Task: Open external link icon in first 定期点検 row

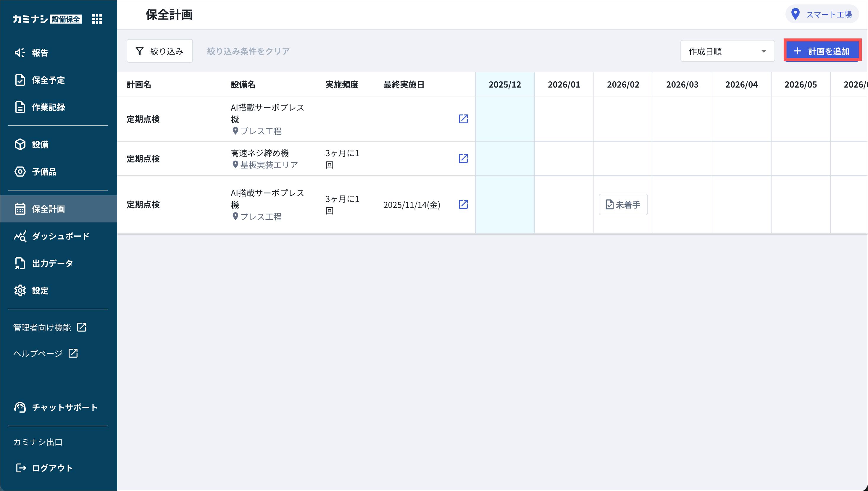Action: (463, 119)
